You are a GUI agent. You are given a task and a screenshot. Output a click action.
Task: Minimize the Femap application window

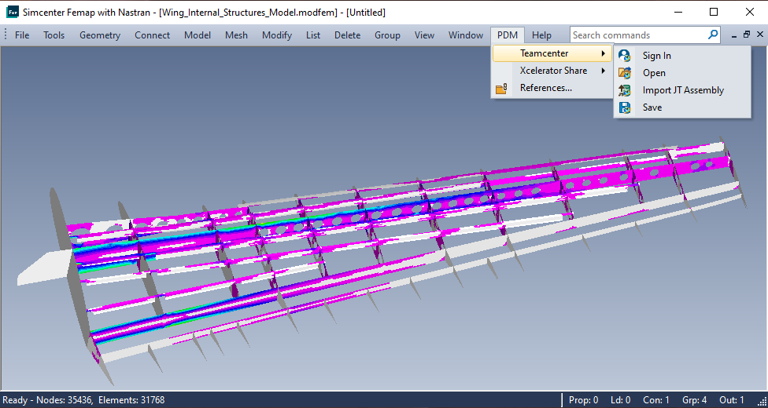click(x=678, y=12)
